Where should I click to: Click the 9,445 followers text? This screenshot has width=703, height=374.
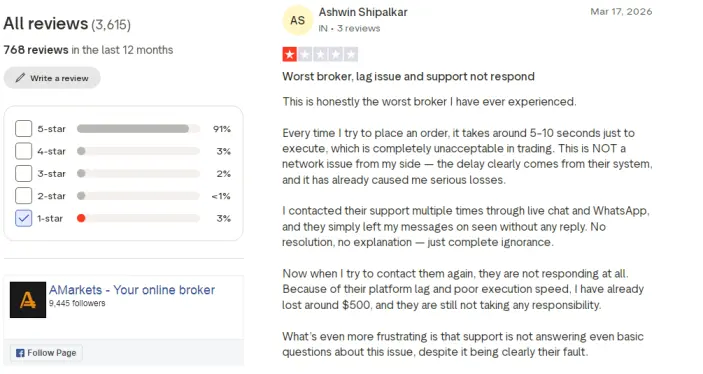(77, 303)
